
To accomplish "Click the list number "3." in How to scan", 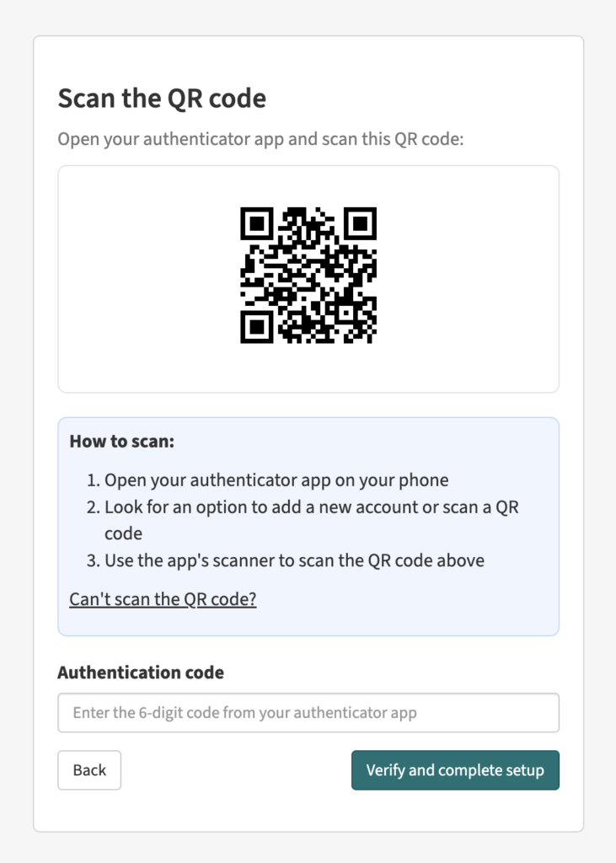I will [94, 560].
